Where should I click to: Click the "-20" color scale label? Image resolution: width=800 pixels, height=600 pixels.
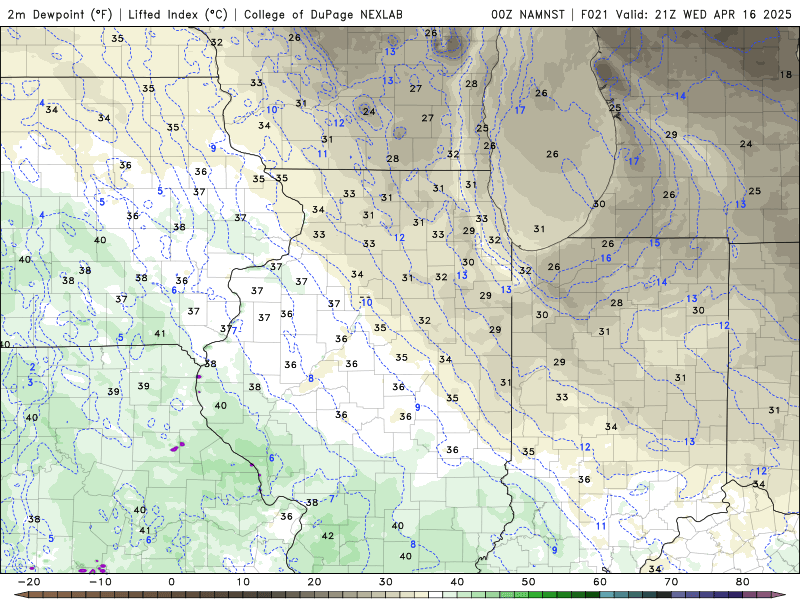29,582
